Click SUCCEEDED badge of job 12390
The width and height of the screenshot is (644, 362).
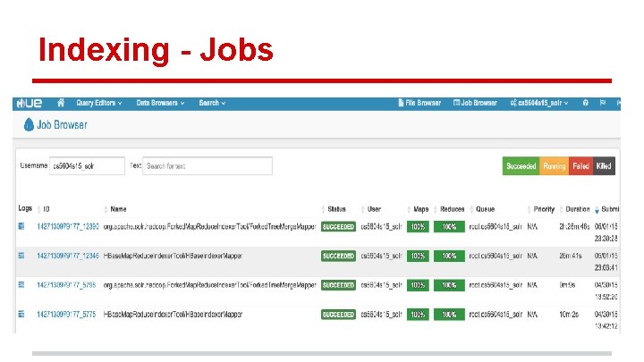pyautogui.click(x=338, y=226)
